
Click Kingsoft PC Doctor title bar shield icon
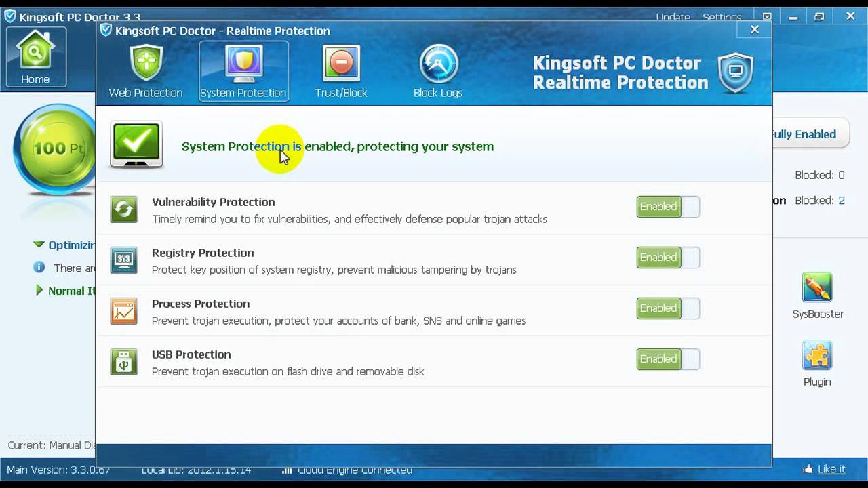point(10,16)
